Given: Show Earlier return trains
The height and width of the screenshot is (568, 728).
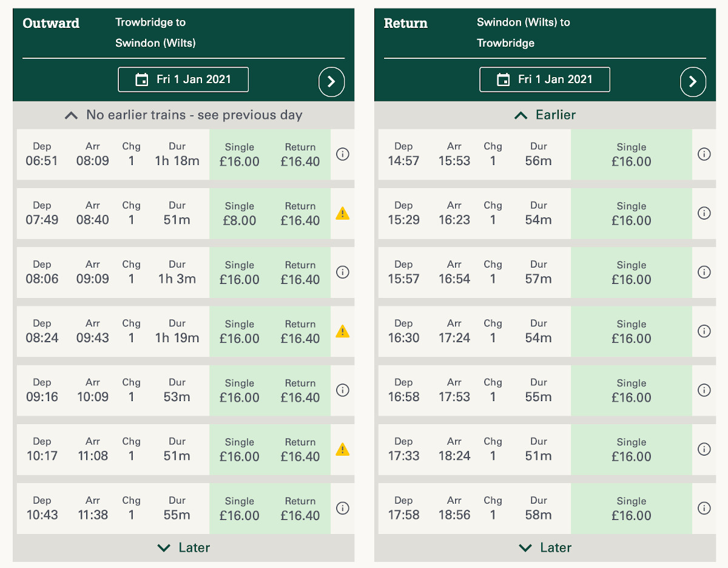Looking at the screenshot, I should point(545,115).
